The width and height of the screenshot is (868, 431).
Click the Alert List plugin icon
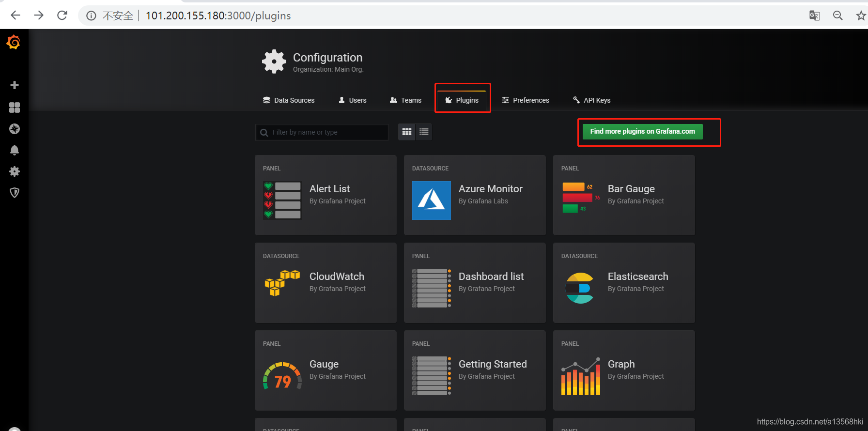tap(282, 200)
